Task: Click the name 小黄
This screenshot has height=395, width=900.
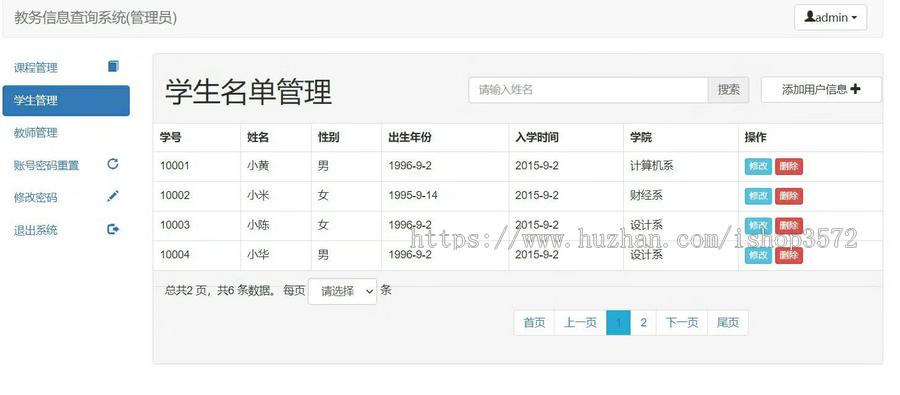Action: coord(258,166)
